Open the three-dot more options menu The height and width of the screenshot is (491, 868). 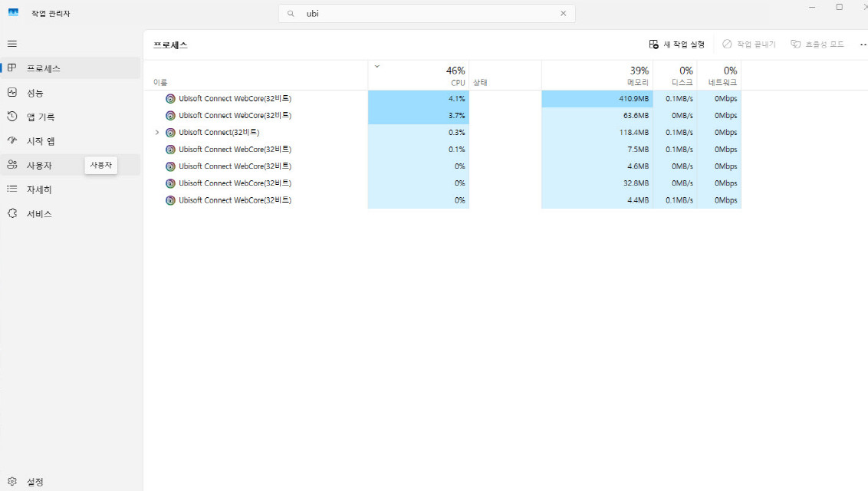click(x=863, y=44)
